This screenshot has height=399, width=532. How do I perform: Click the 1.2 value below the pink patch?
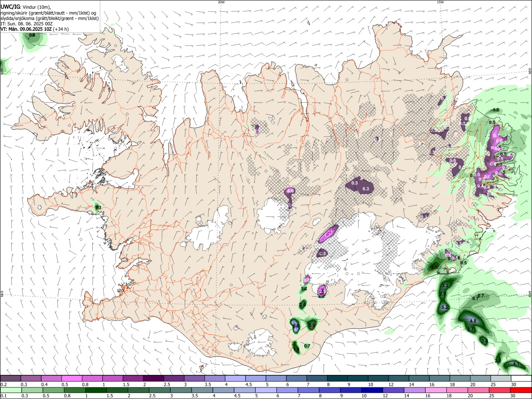(304, 288)
